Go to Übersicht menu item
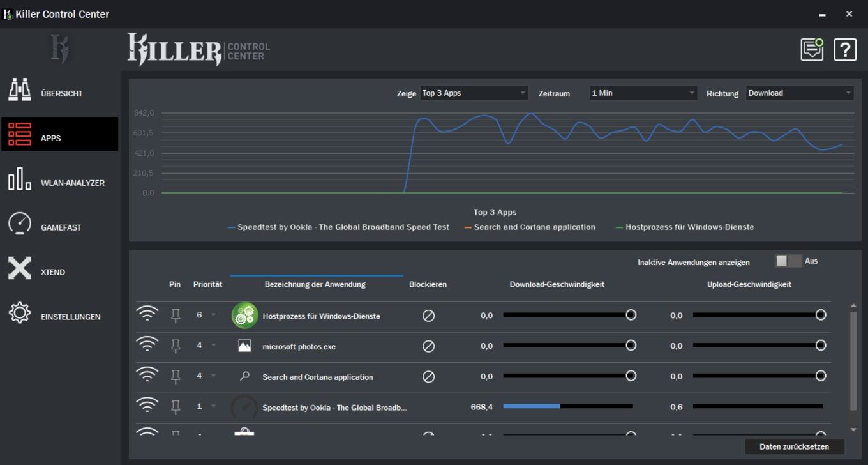The image size is (868, 465). 62,93
